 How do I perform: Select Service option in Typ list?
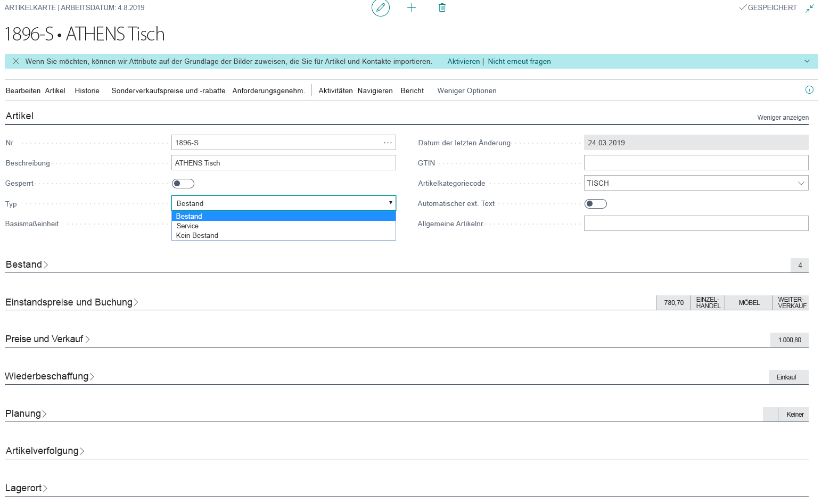pyautogui.click(x=284, y=226)
